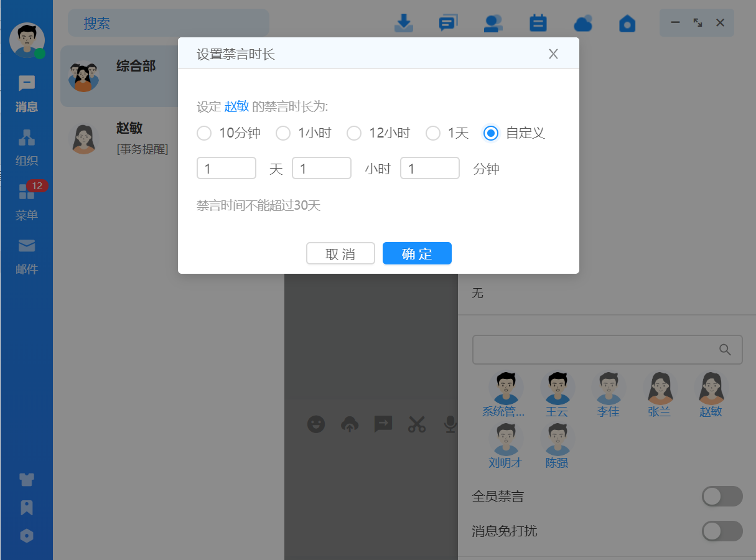Enable the 全员禁言 toggle switch

tap(722, 497)
